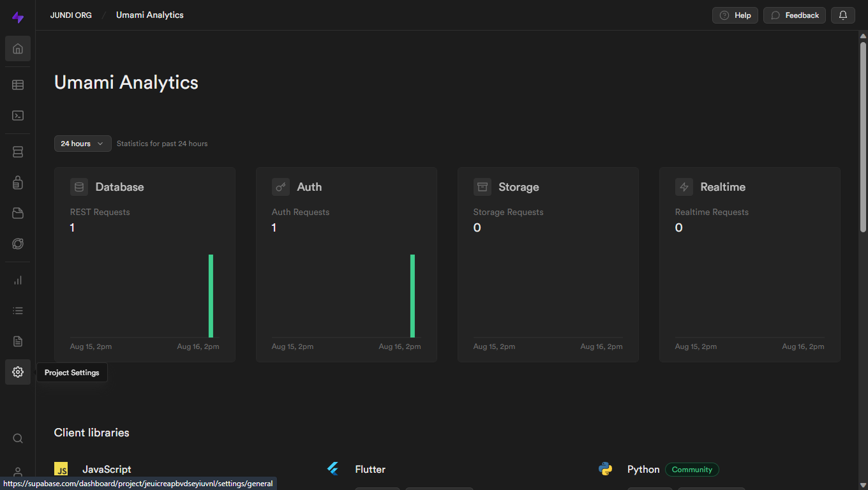Click the Auth card's key icon
Image resolution: width=868 pixels, height=490 pixels.
point(281,187)
